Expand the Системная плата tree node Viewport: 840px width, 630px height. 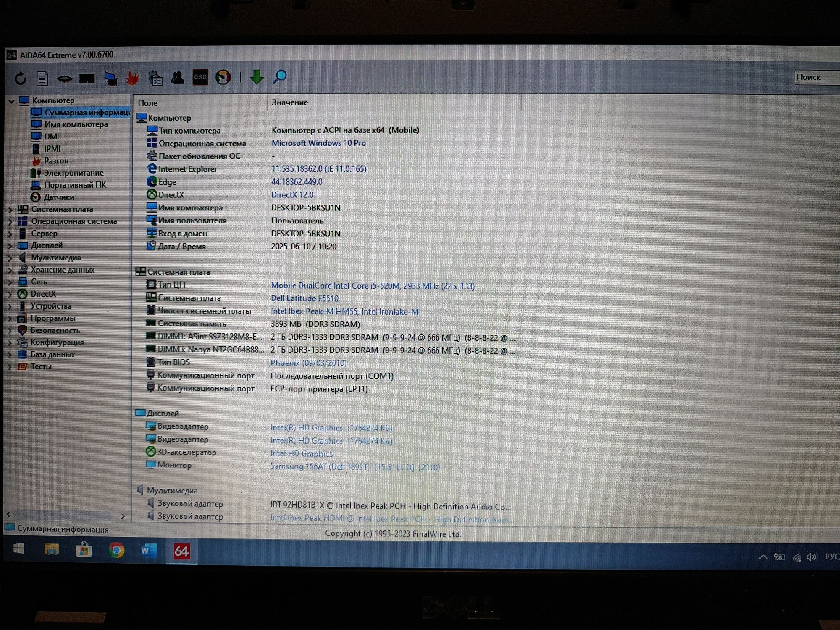[x=10, y=210]
